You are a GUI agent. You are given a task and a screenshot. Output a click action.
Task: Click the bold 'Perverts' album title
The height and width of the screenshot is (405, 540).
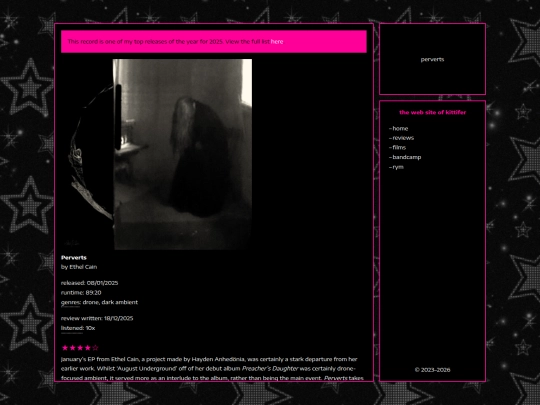point(74,258)
